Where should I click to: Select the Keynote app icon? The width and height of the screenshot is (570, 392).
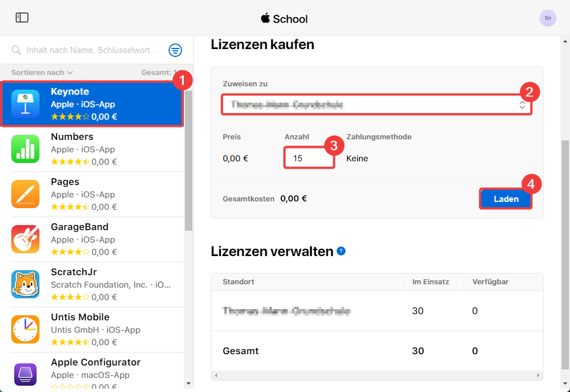click(25, 104)
